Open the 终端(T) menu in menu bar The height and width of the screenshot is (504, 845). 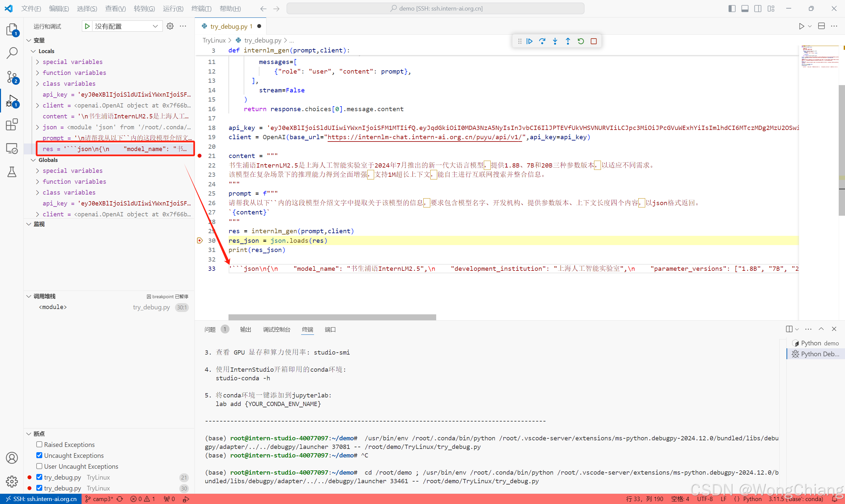(x=201, y=9)
